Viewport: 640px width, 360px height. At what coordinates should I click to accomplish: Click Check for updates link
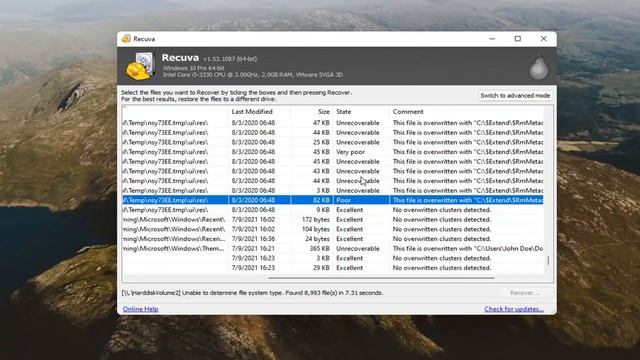[514, 309]
